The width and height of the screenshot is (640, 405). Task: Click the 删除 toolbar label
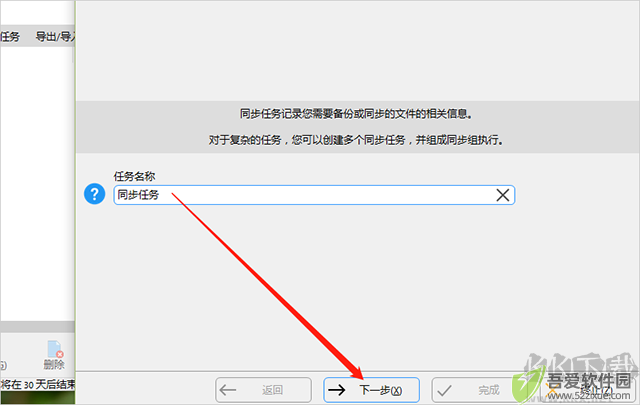(54, 364)
